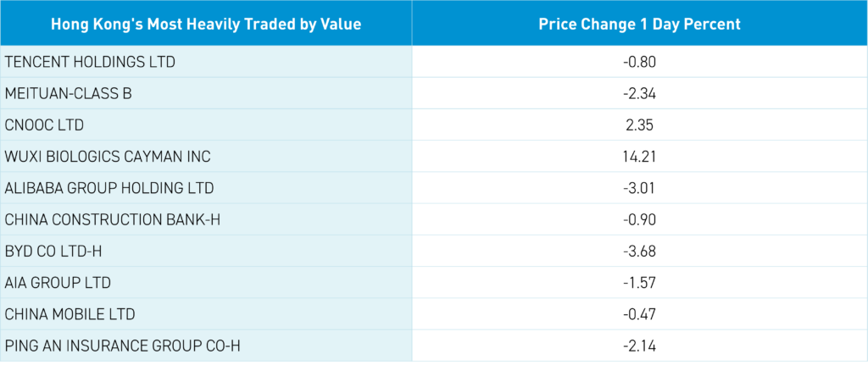Click the "Hong Kong's Most Heavily Traded by Value" header
Viewport: 868px width, 365px height.
pos(206,24)
